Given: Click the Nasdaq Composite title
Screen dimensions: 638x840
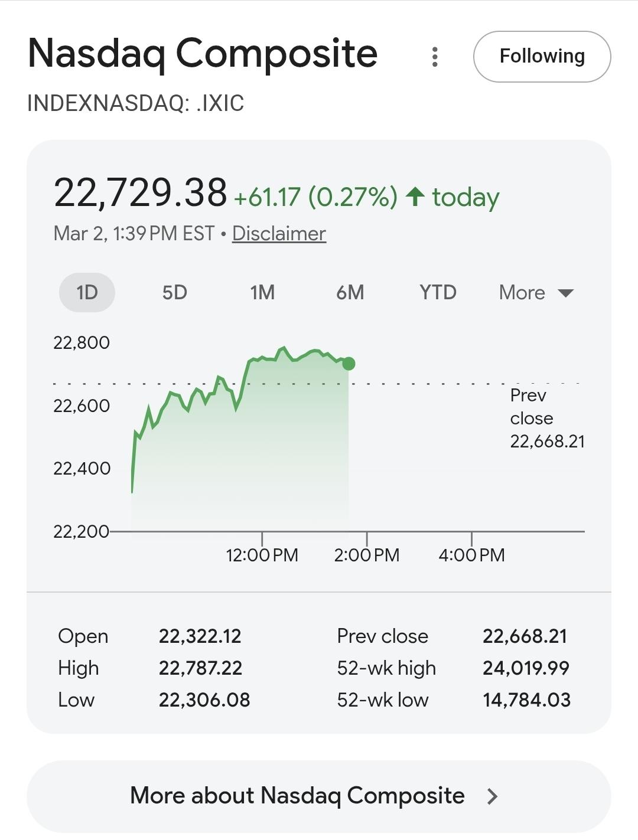Looking at the screenshot, I should coord(203,53).
